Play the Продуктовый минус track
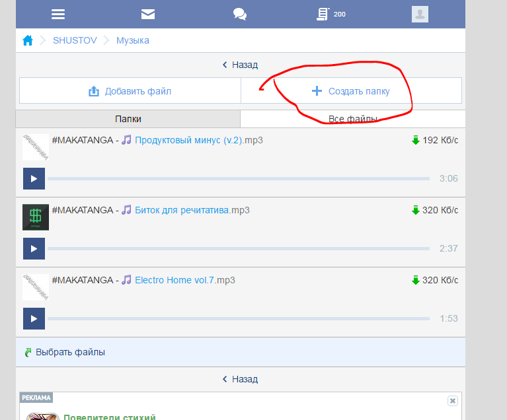This screenshot has width=507, height=420. (34, 178)
